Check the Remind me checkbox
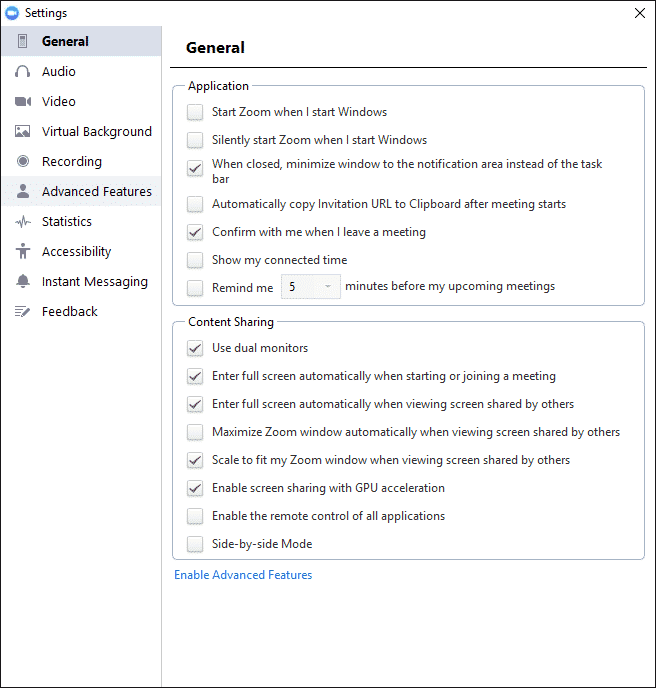 pos(195,288)
